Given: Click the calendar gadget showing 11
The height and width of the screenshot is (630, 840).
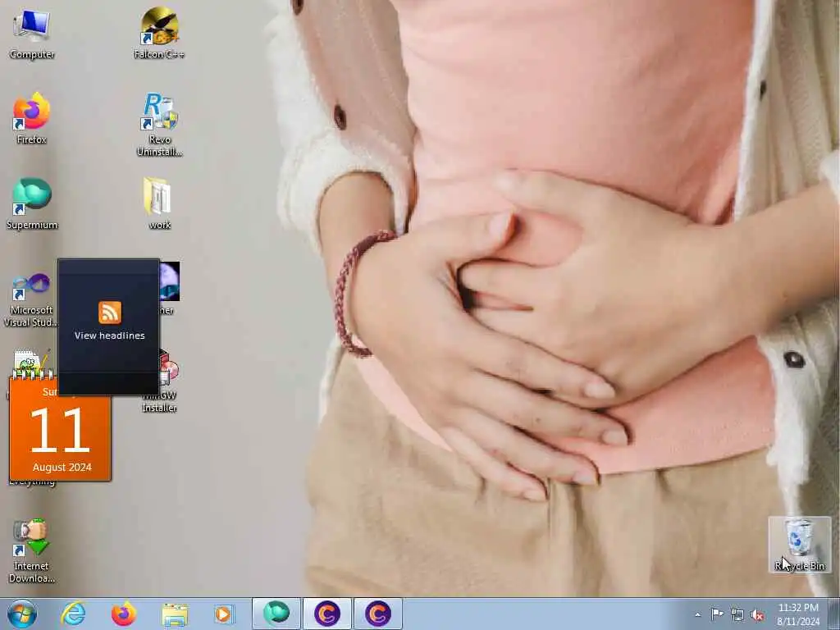Looking at the screenshot, I should pyautogui.click(x=61, y=428).
